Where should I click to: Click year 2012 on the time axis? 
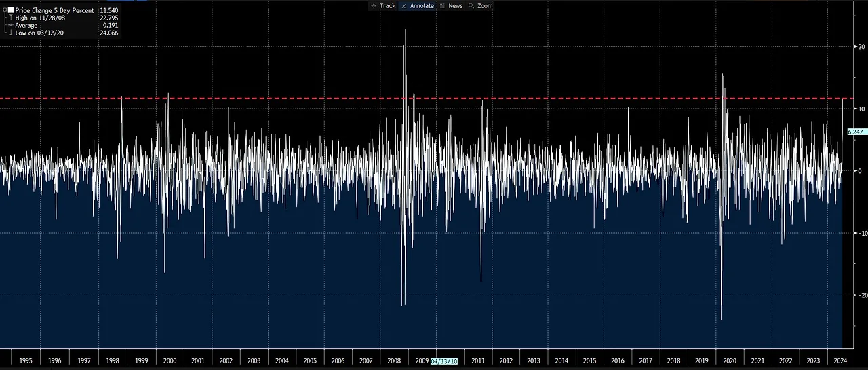pos(506,361)
